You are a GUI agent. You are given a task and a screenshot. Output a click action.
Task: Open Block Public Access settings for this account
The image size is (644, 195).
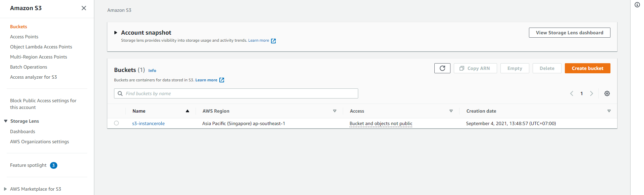[x=43, y=104]
